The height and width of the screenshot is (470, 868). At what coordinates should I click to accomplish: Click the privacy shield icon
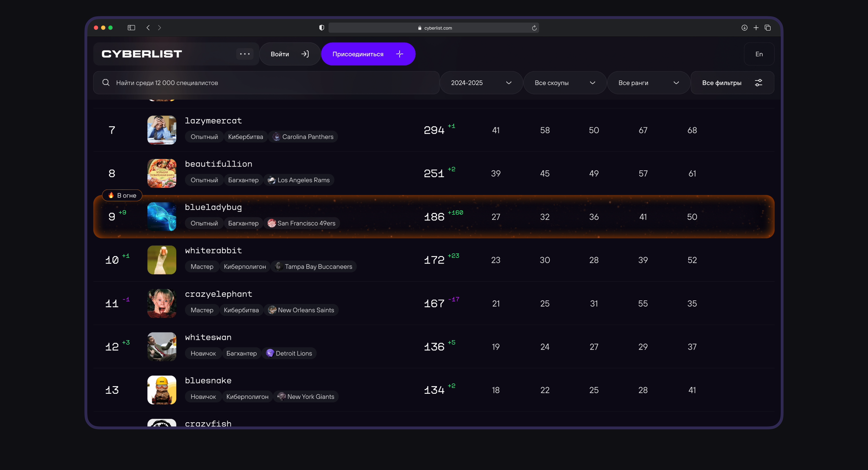pos(321,28)
